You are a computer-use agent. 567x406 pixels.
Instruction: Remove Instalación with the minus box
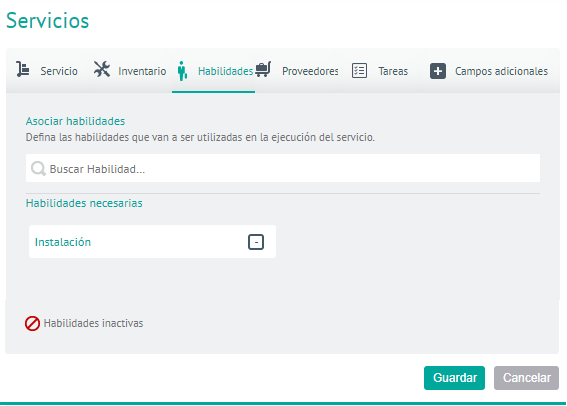pos(256,242)
